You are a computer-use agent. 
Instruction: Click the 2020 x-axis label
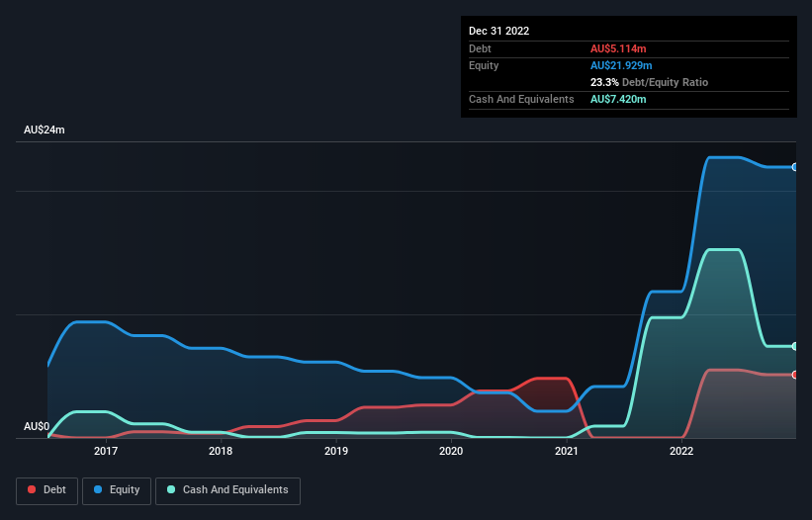click(451, 451)
